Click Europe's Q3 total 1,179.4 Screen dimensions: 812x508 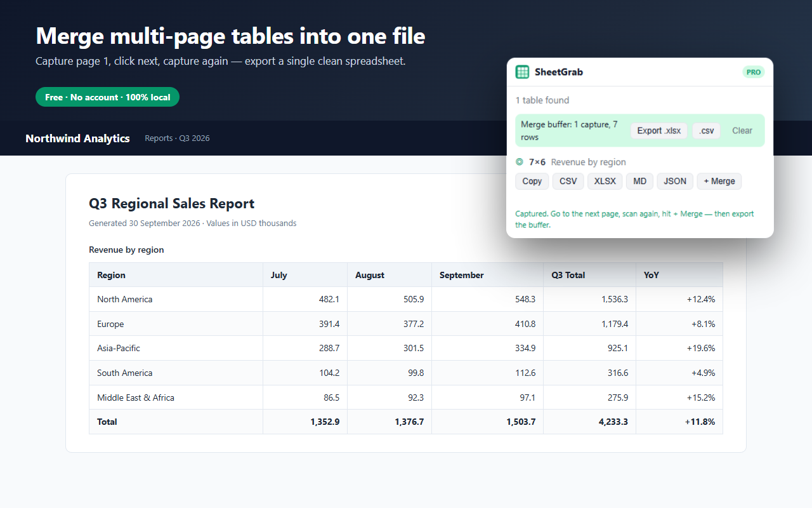(x=615, y=324)
